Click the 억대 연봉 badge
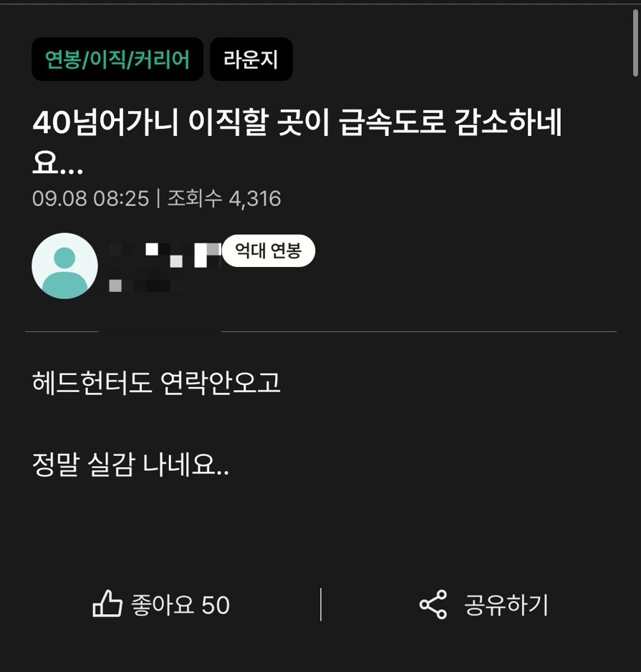 269,250
